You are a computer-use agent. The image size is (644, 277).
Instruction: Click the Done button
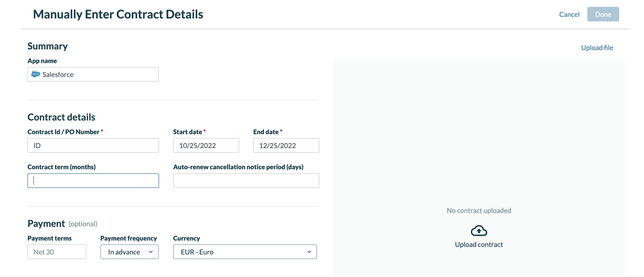pyautogui.click(x=603, y=14)
